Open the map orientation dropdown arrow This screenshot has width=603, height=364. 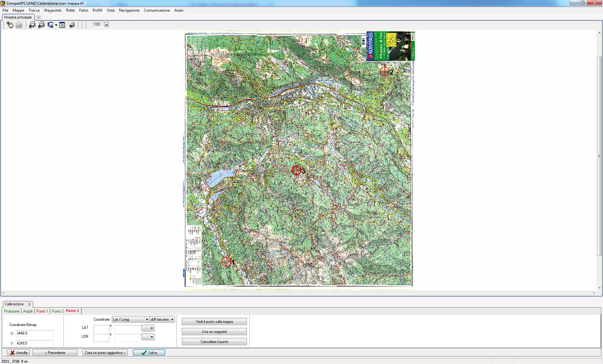[x=56, y=25]
